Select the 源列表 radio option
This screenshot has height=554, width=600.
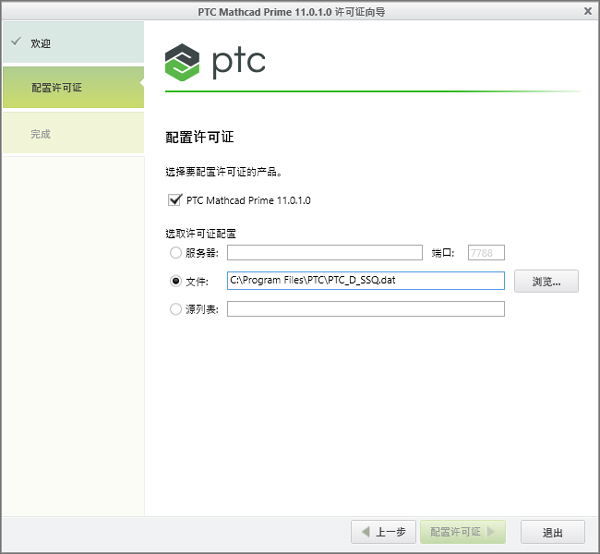176,309
